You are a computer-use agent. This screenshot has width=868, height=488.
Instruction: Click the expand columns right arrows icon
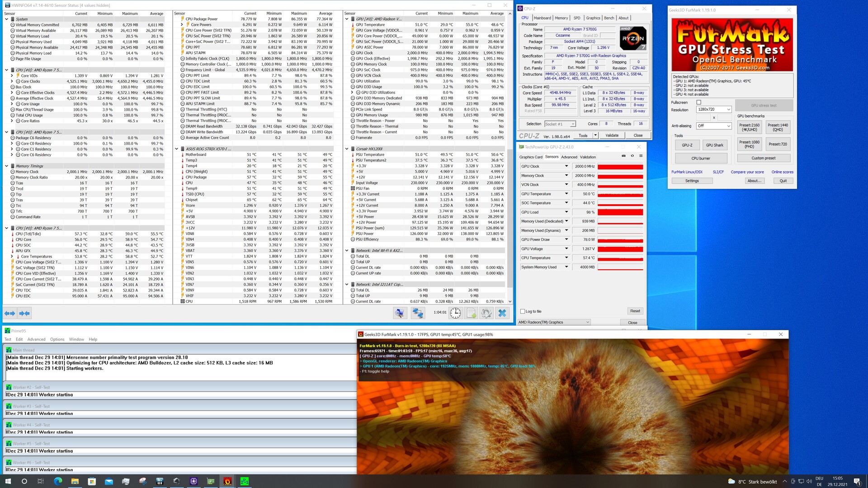10,313
